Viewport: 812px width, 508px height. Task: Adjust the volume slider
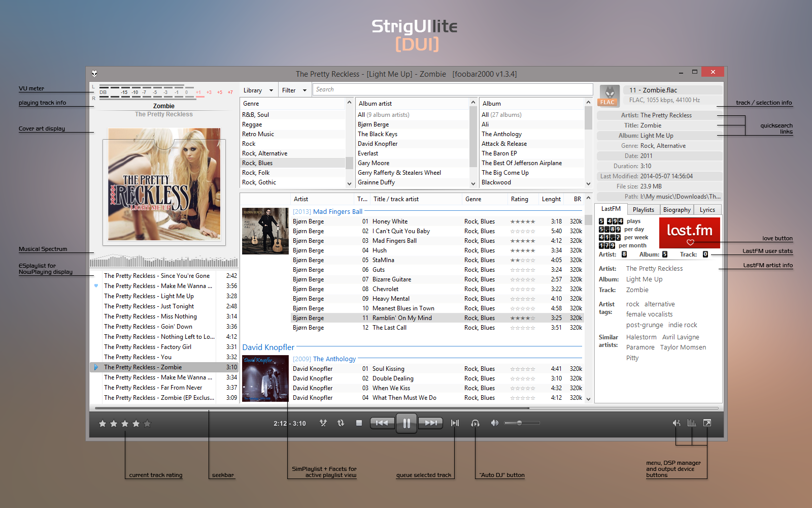tap(522, 423)
